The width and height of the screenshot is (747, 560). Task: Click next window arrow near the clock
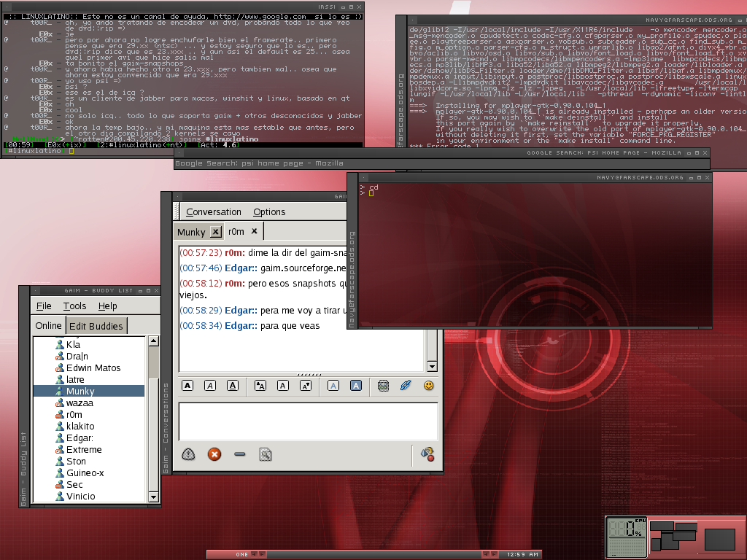(x=494, y=554)
